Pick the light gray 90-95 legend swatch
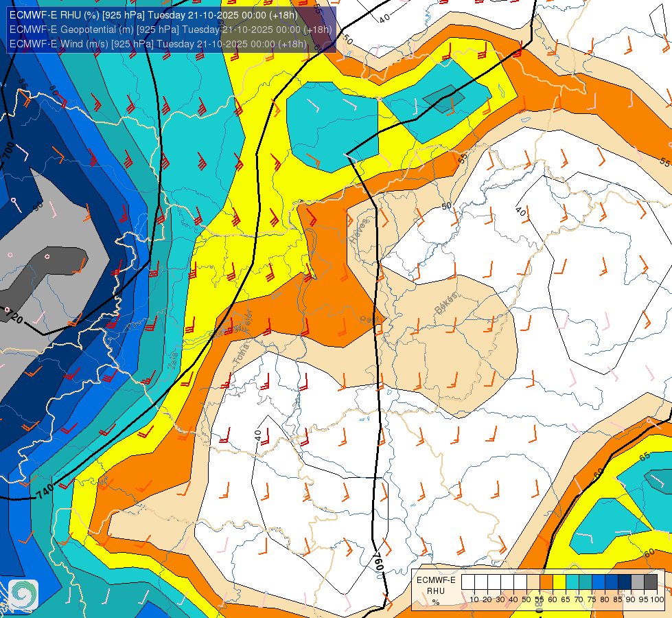Viewport: 672px width, 618px height. click(x=638, y=583)
